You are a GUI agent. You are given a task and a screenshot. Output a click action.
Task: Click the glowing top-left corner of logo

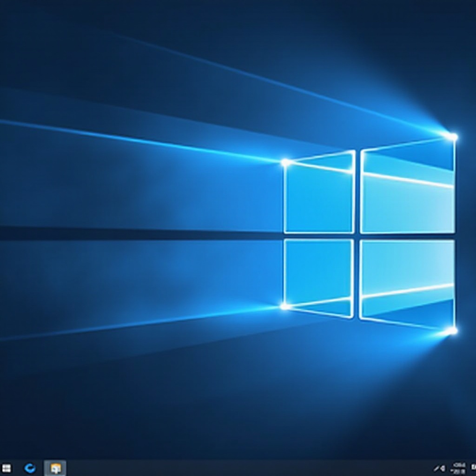point(285,162)
